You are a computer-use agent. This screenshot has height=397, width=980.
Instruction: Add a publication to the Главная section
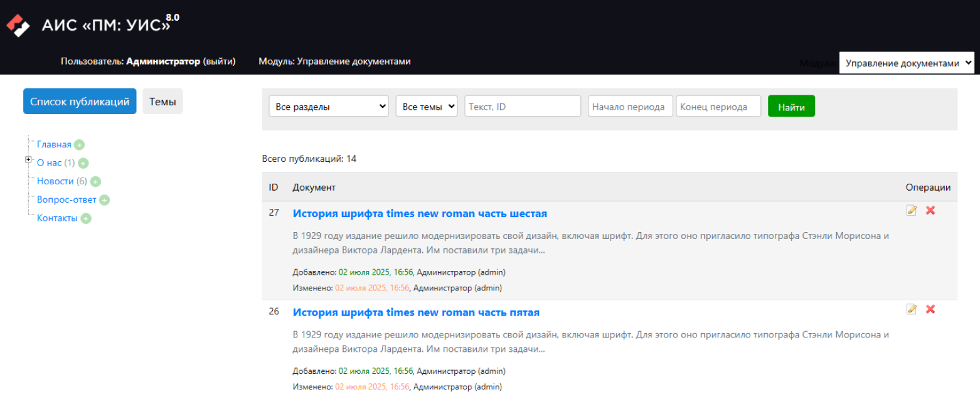pyautogui.click(x=79, y=145)
